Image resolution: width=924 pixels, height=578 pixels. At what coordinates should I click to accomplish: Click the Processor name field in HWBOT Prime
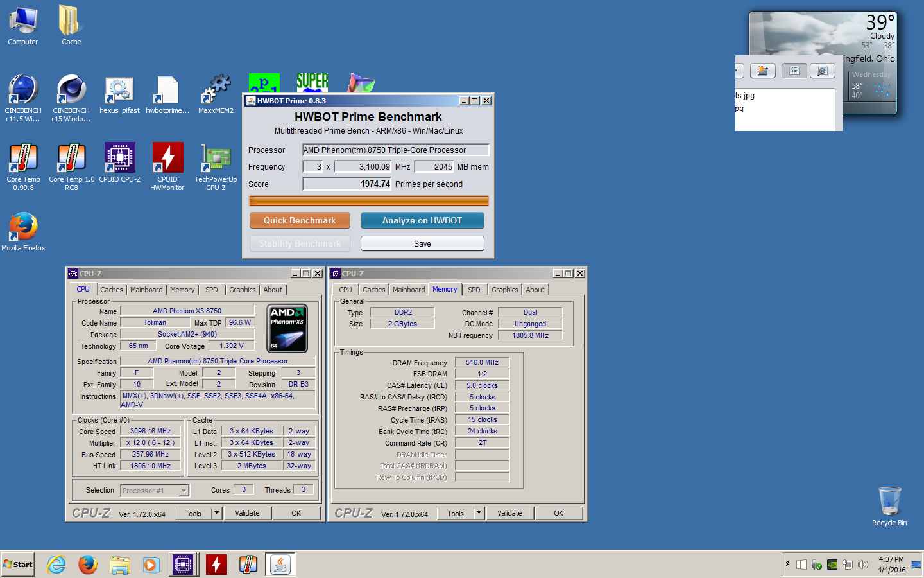pyautogui.click(x=396, y=150)
